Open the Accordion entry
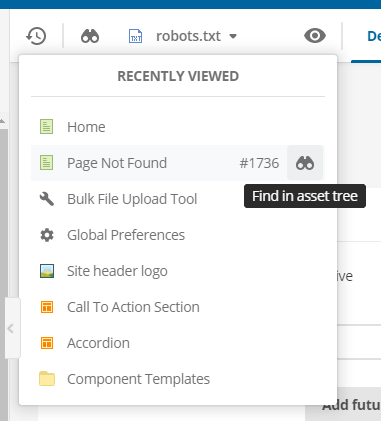The width and height of the screenshot is (381, 421). 178,343
